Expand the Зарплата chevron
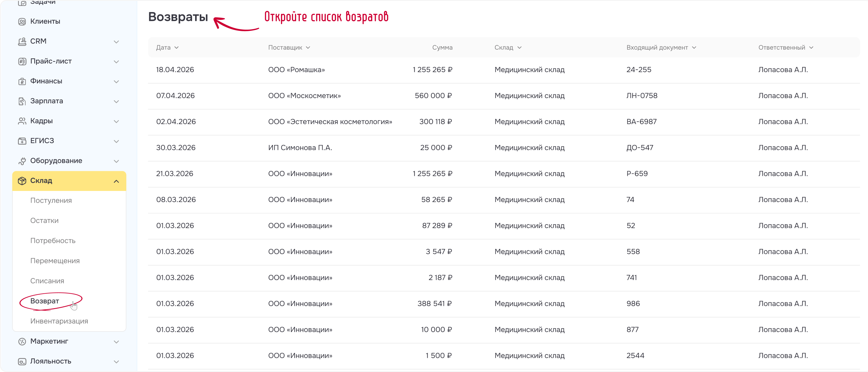 click(x=116, y=101)
